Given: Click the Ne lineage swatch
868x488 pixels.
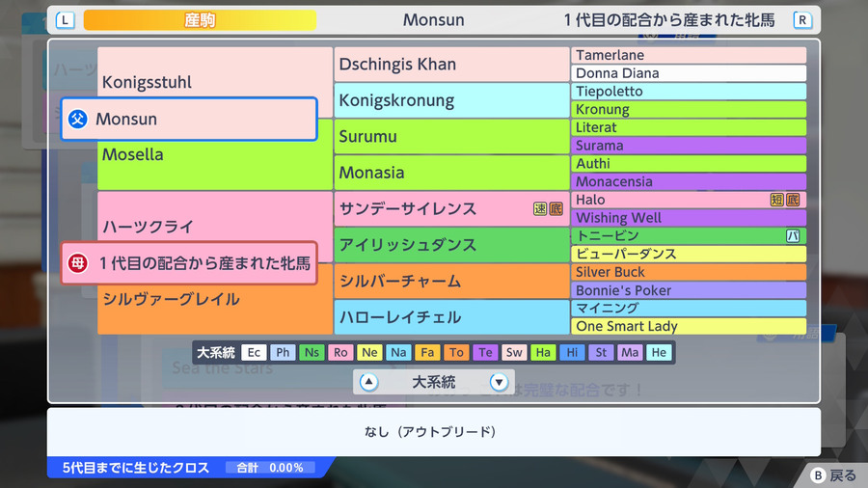Looking at the screenshot, I should [x=369, y=352].
